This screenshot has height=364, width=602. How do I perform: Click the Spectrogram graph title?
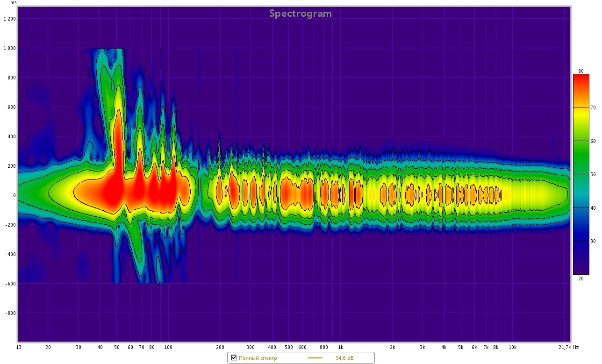pyautogui.click(x=300, y=14)
